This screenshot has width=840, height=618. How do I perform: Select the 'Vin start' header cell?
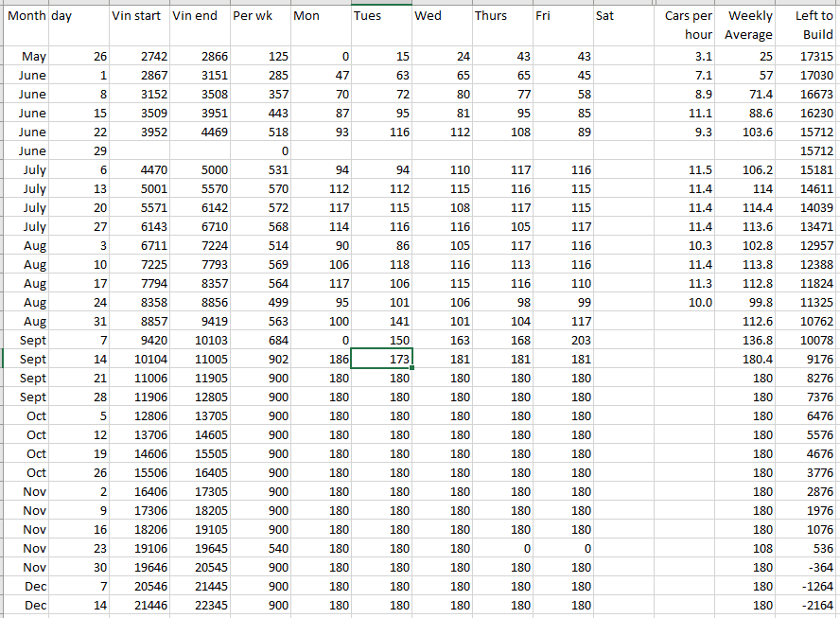[139, 16]
